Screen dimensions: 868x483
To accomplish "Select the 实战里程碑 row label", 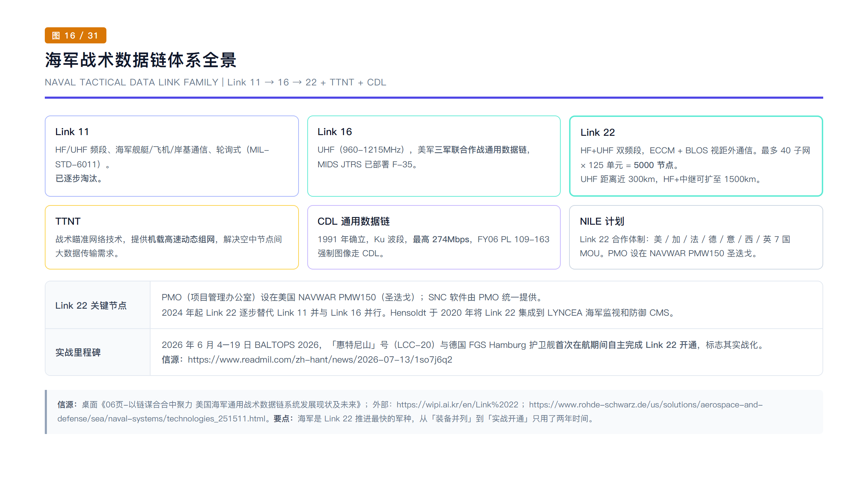I will tap(78, 352).
